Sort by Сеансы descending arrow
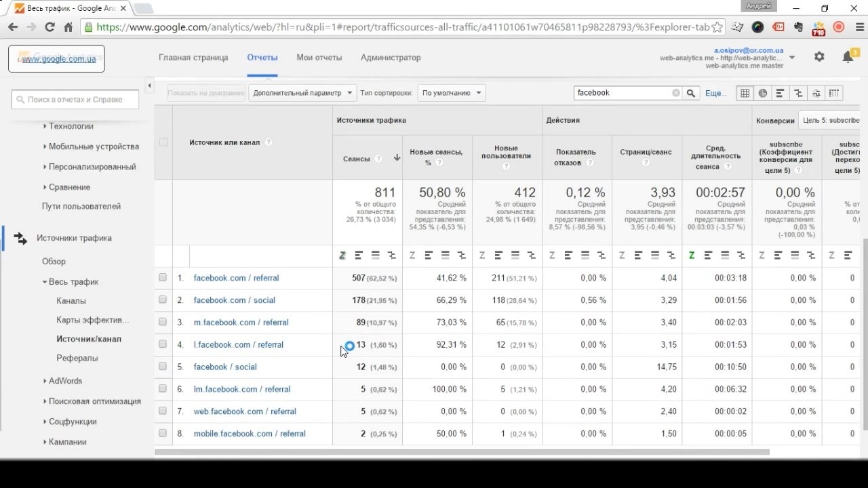Viewport: 868px width, 488px height. tap(397, 158)
